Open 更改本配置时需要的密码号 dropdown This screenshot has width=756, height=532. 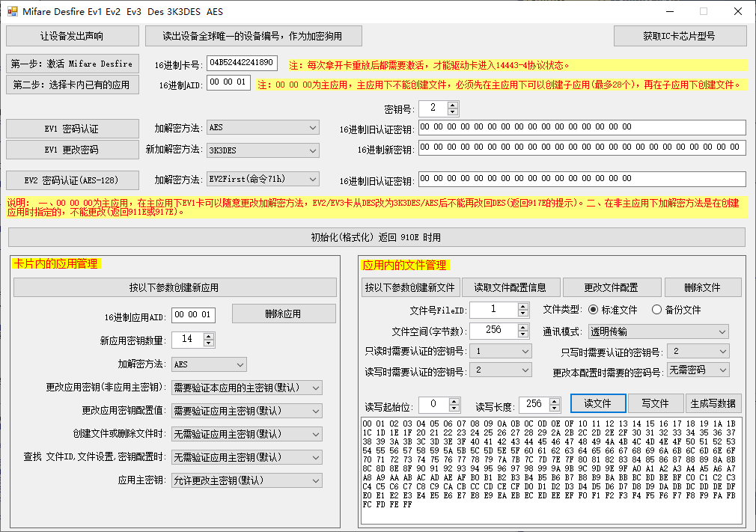698,370
